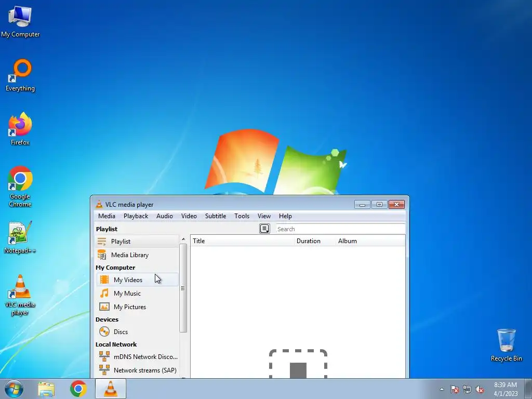
Task: Open the Help menu
Action: (x=285, y=216)
